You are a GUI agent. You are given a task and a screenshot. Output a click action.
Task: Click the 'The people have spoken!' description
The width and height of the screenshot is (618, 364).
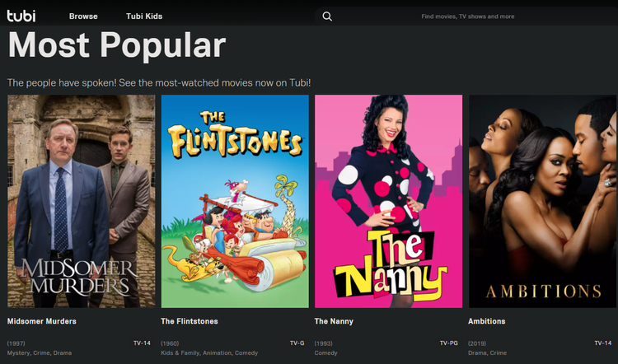tap(159, 82)
